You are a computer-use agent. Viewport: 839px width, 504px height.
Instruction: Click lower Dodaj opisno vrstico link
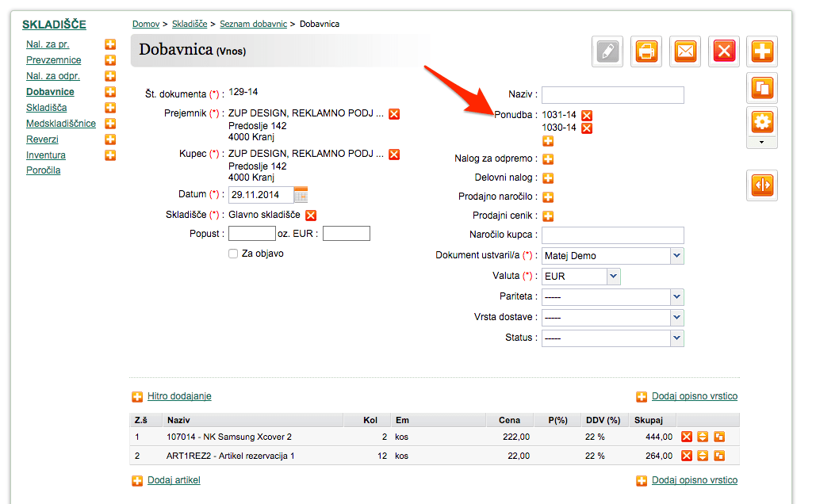tap(695, 480)
